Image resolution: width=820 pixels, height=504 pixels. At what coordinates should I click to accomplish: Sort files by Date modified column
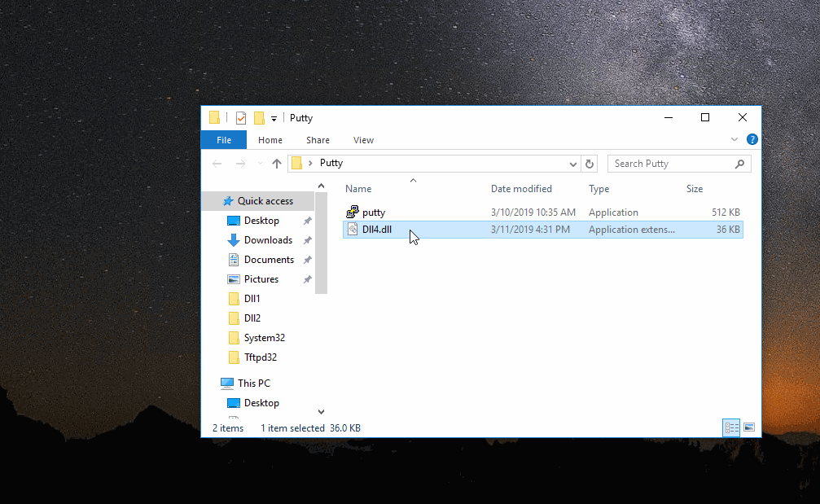tap(521, 189)
